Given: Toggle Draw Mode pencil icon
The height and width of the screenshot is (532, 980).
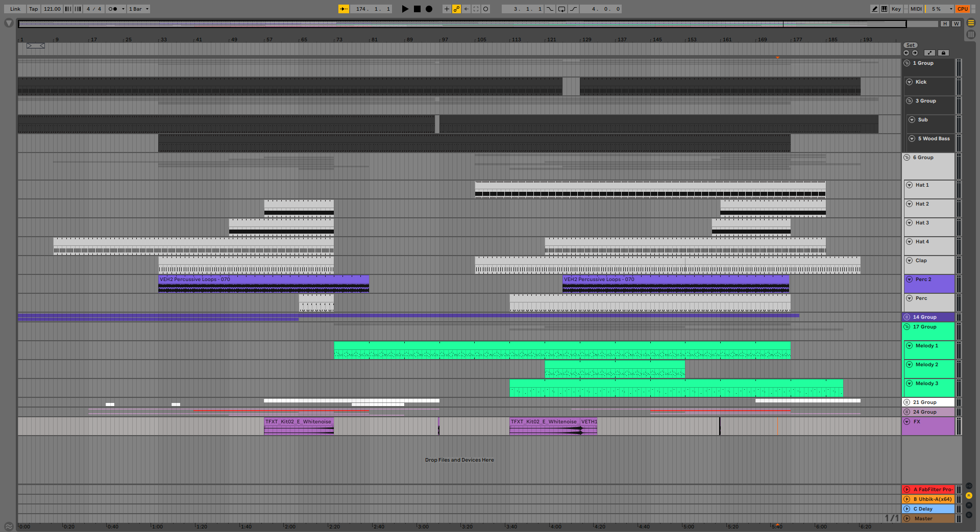Looking at the screenshot, I should tap(874, 9).
